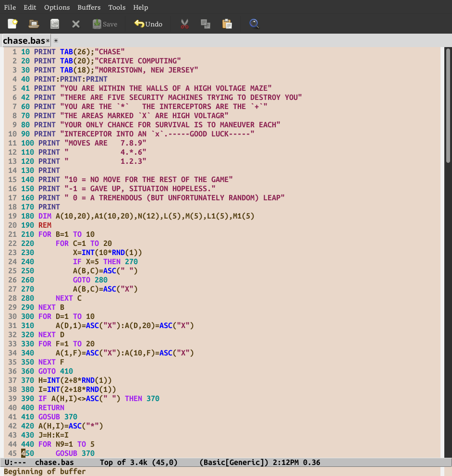Click the Cut scissors icon
The width and height of the screenshot is (452, 476).
click(184, 24)
